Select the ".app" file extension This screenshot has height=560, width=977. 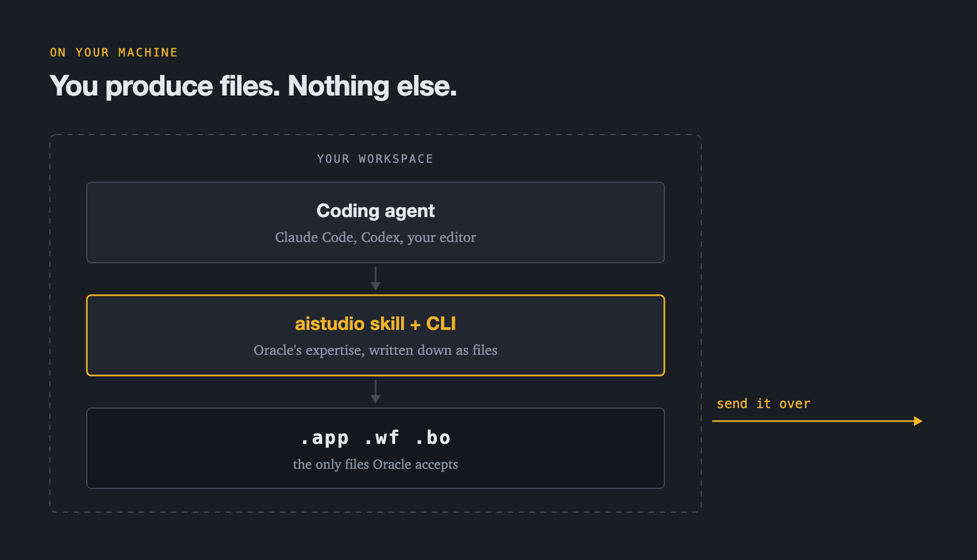tap(324, 438)
